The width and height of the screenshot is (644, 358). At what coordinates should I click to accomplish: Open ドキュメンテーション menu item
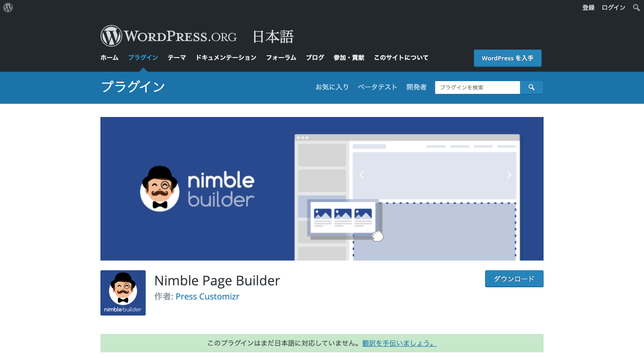coord(226,58)
